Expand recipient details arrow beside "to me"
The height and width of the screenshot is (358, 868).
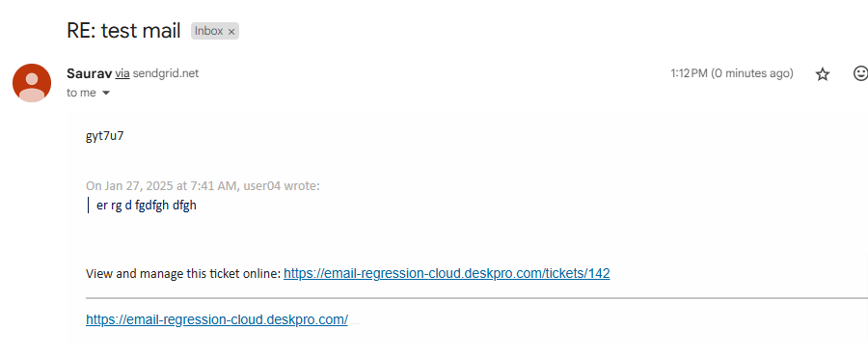106,93
